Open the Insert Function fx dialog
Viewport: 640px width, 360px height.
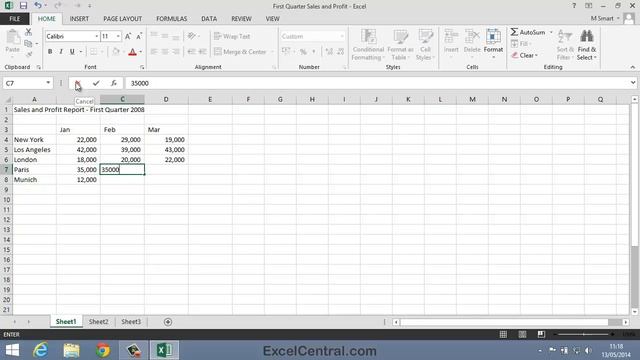tap(113, 83)
